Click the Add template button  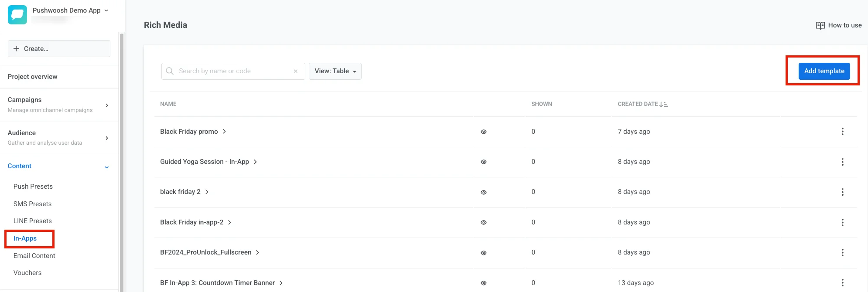[x=824, y=71]
